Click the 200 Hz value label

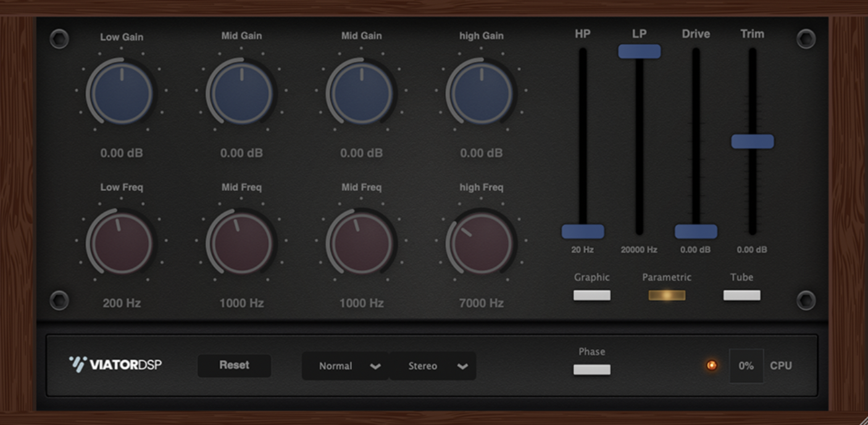(122, 303)
